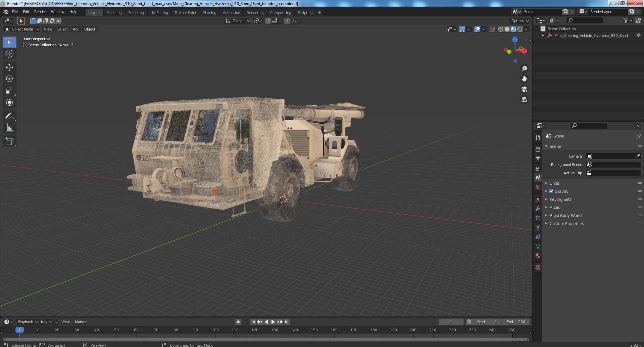
Task: Open the Render menu
Action: coord(40,12)
